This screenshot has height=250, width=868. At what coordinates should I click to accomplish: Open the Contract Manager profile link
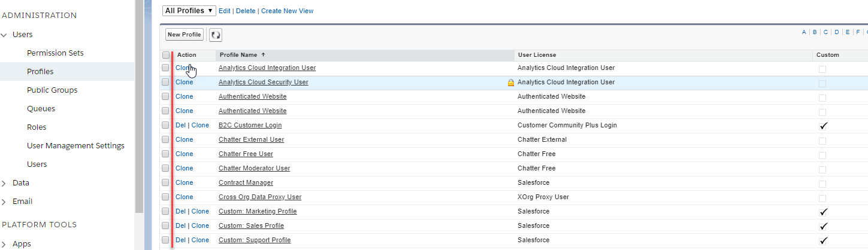pos(246,183)
